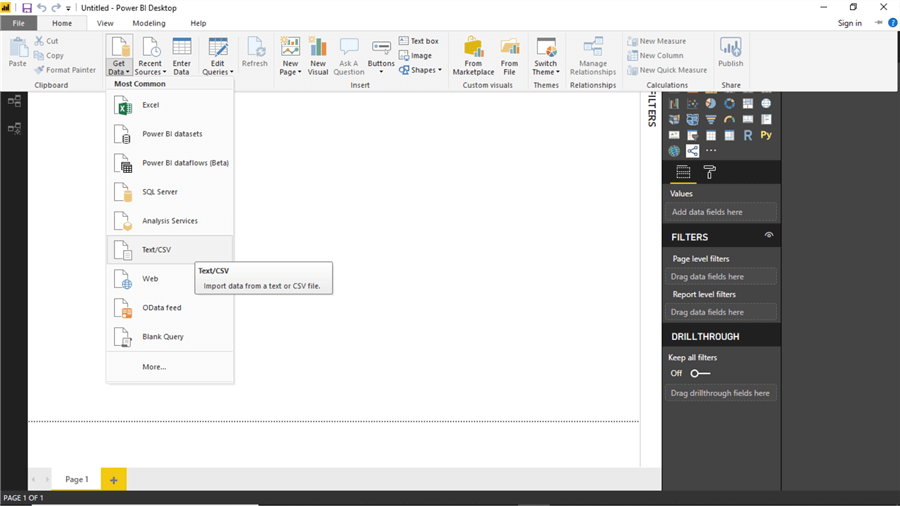
Task: Open the help question mark icon
Action: pyautogui.click(x=893, y=23)
